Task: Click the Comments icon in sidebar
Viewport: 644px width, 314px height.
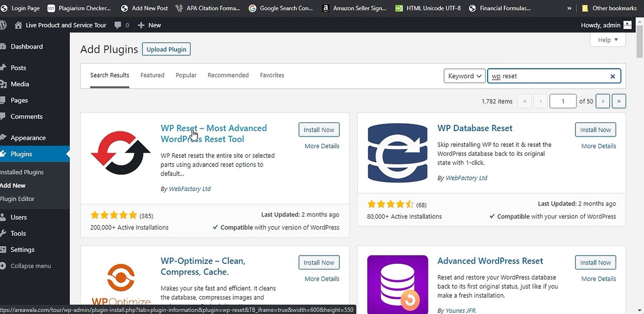Action: tap(3, 116)
